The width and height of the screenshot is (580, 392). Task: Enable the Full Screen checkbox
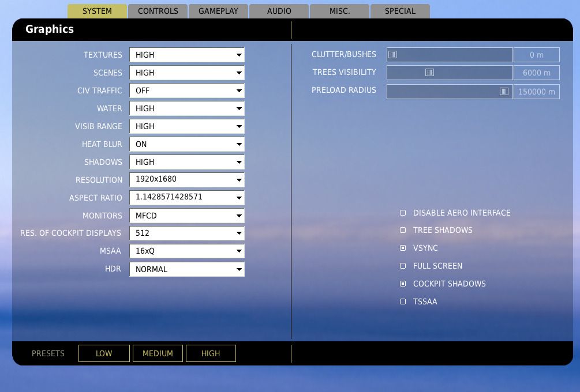(x=403, y=266)
